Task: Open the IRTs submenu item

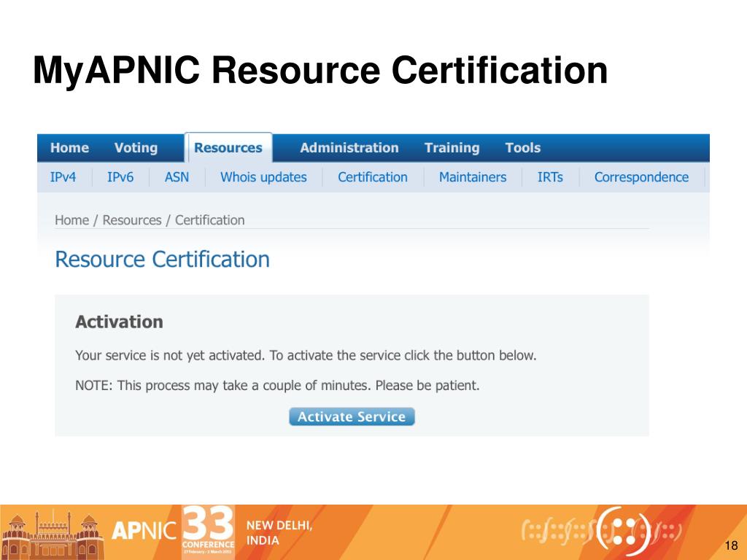Action: (x=550, y=177)
